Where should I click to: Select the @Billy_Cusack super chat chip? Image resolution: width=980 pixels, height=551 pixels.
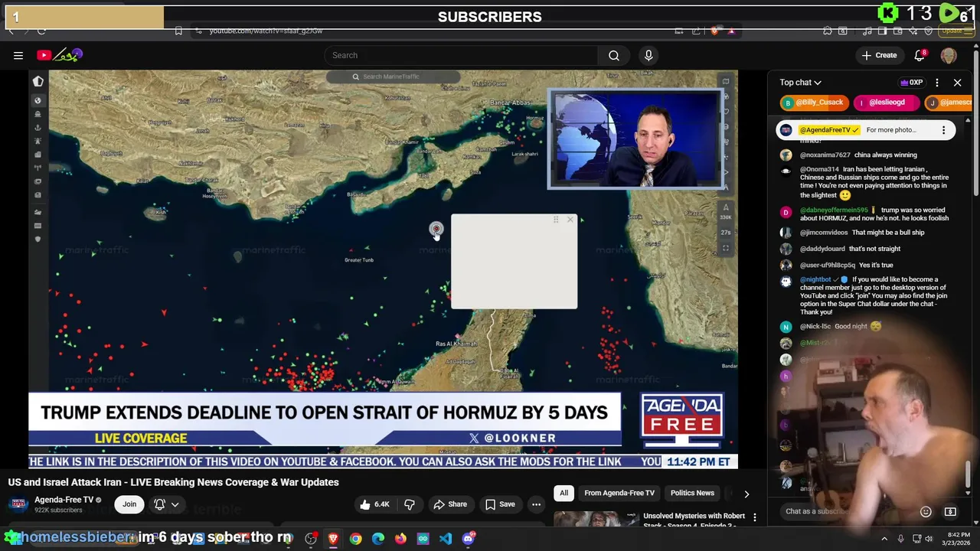(813, 103)
